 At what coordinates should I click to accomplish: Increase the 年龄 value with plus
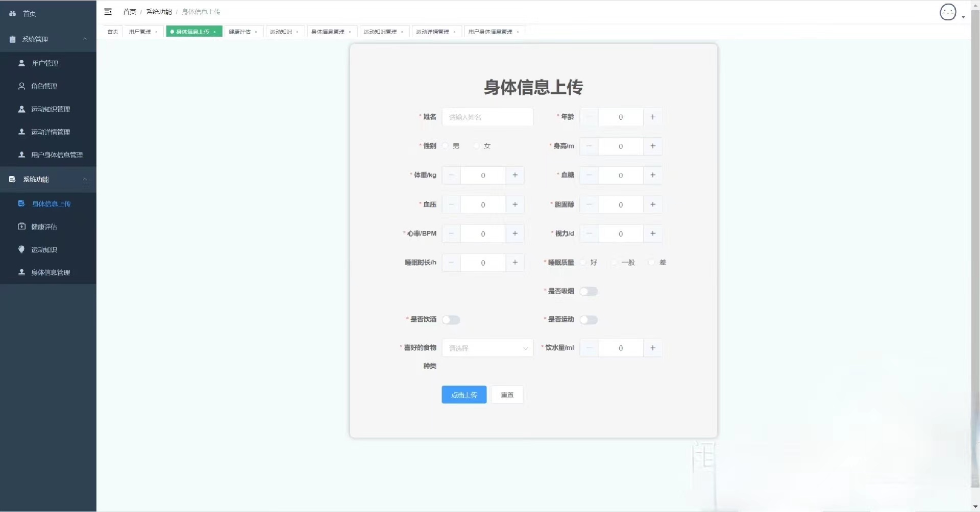point(653,117)
